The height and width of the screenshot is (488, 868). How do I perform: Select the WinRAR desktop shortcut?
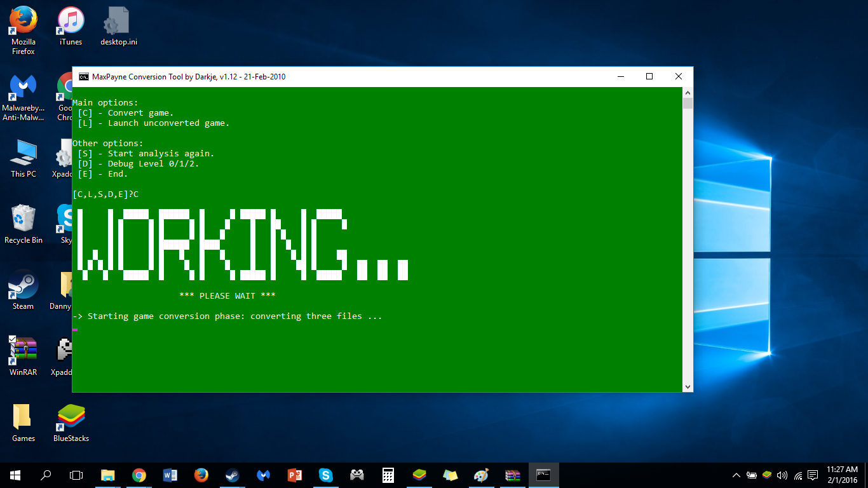24,357
